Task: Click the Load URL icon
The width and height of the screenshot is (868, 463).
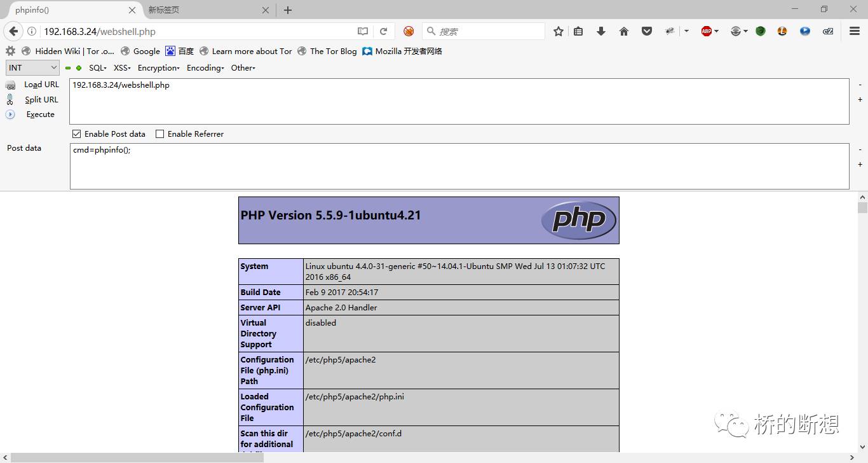Action: tap(11, 85)
